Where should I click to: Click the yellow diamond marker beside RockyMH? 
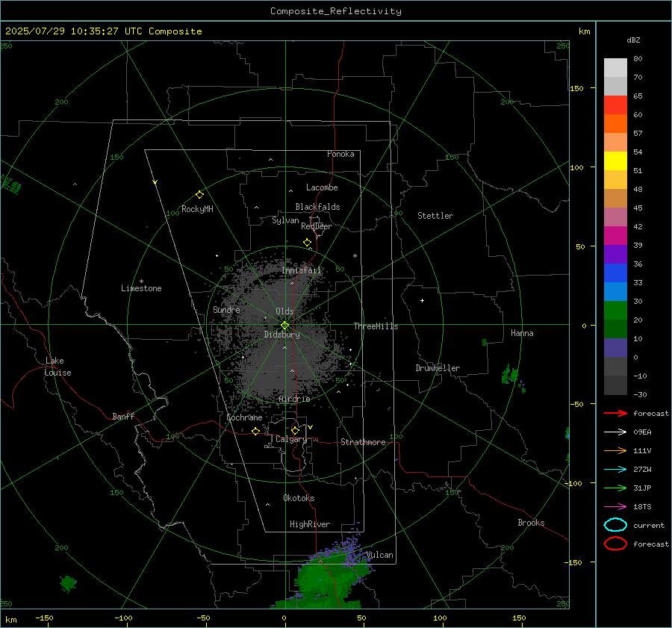(199, 195)
